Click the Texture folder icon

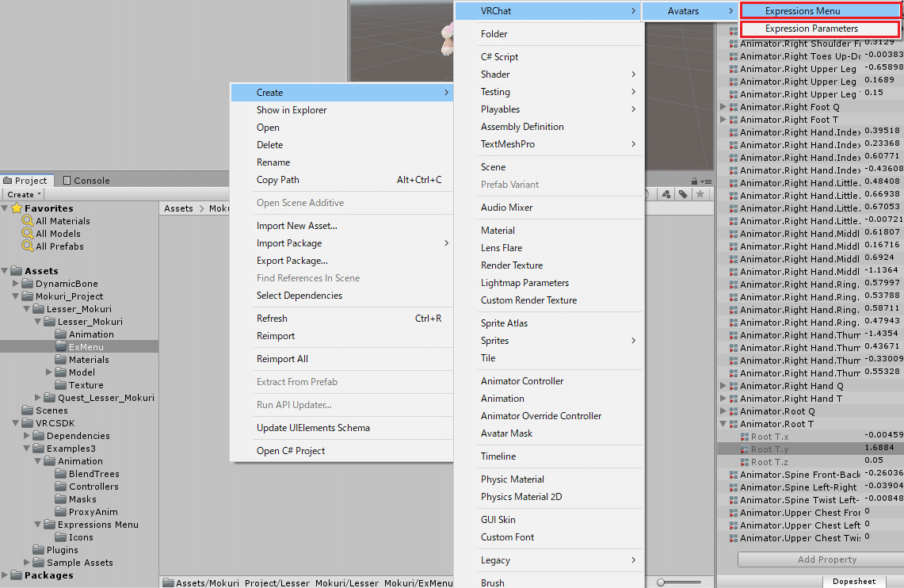click(60, 384)
